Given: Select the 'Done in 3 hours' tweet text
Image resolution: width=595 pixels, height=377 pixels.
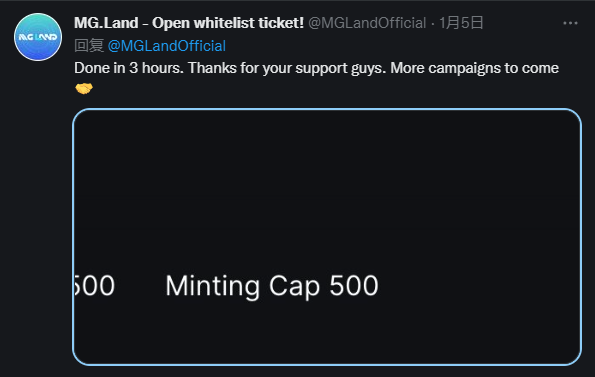Looking at the screenshot, I should click(x=129, y=68).
